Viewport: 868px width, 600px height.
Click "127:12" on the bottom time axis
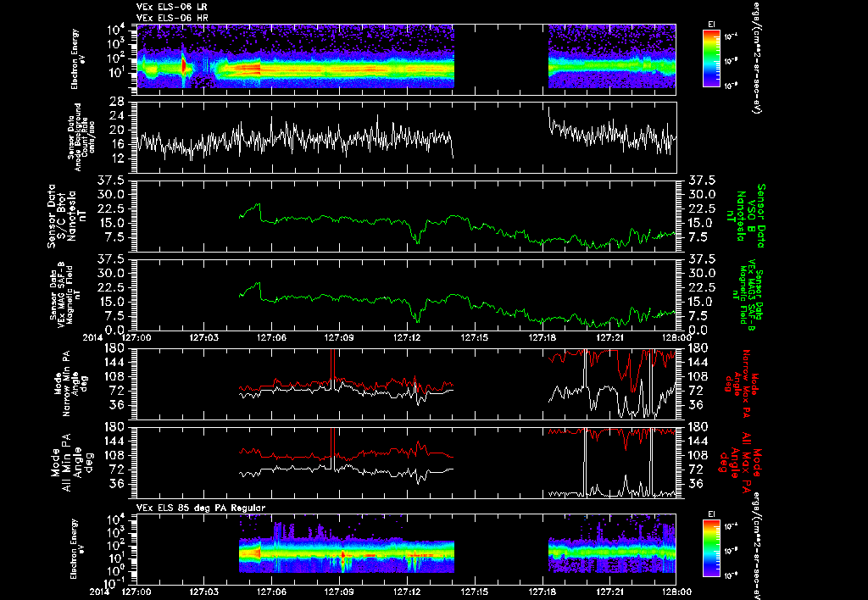[407, 592]
